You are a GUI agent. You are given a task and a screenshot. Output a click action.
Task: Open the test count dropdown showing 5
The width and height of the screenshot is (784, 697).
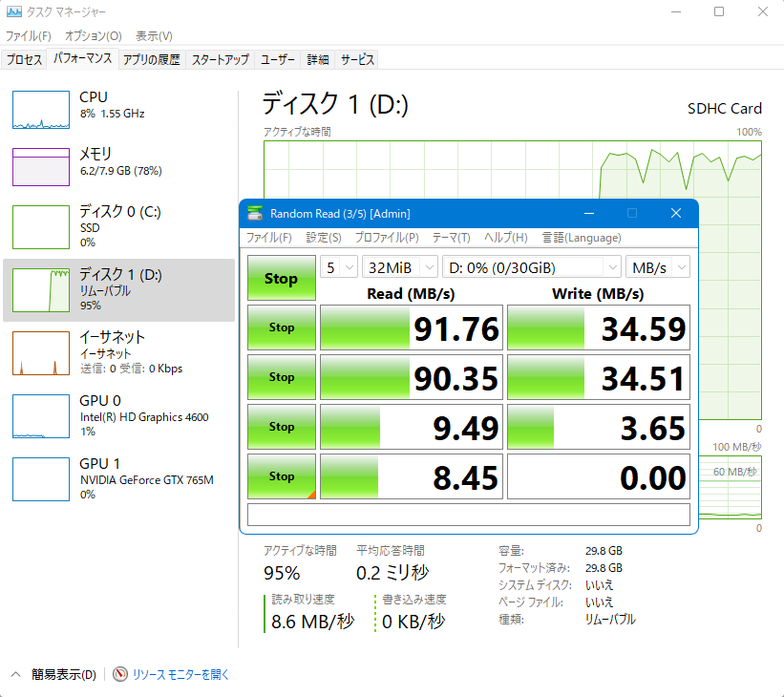(x=339, y=267)
